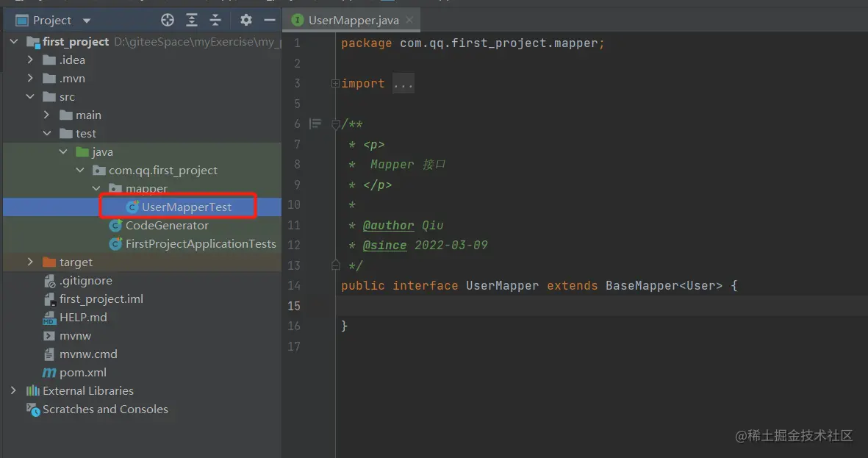Click the .idea folder icon

pos(49,60)
